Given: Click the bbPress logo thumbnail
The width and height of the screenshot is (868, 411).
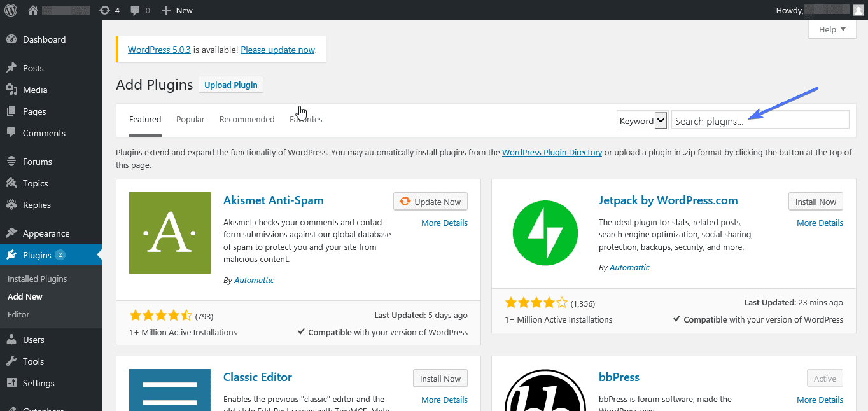Looking at the screenshot, I should (x=545, y=390).
